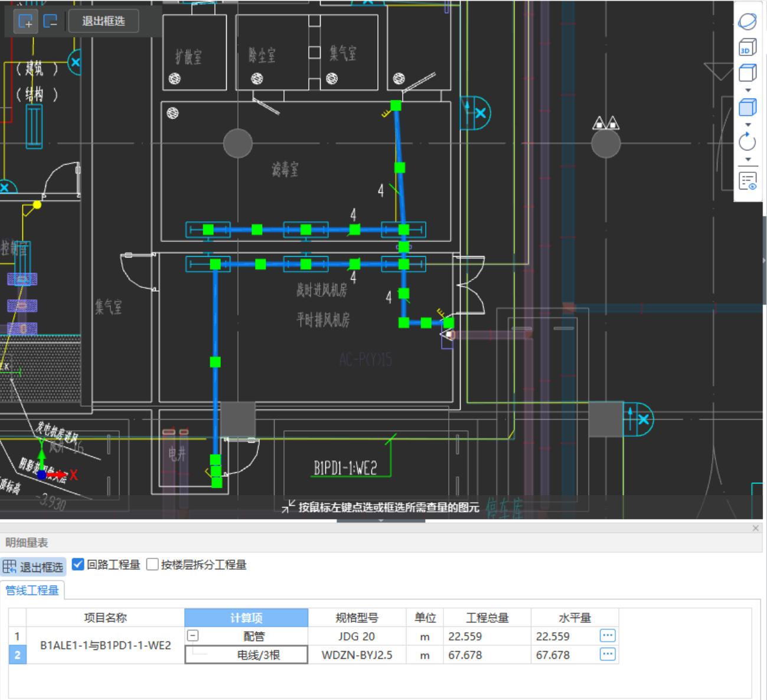
Task: Click the yellow node circle on drawing
Action: 37,205
